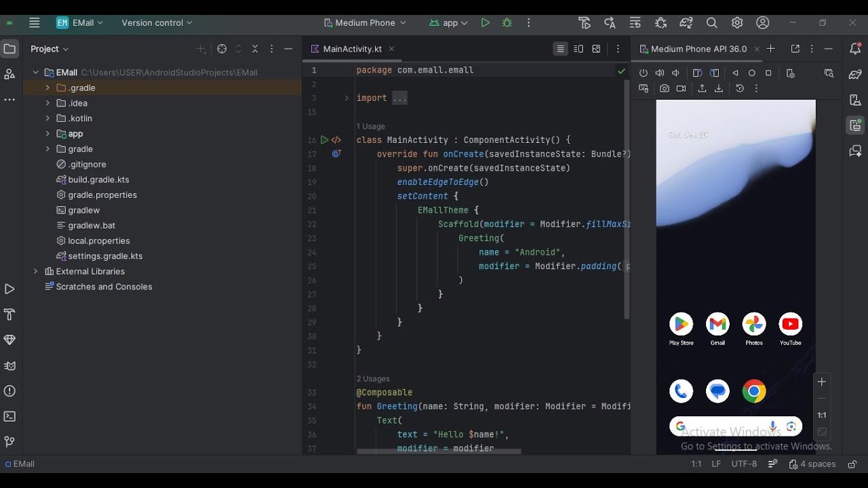Viewport: 868px width, 488px height.
Task: Open the Medium Phone device selector
Action: [x=365, y=22]
